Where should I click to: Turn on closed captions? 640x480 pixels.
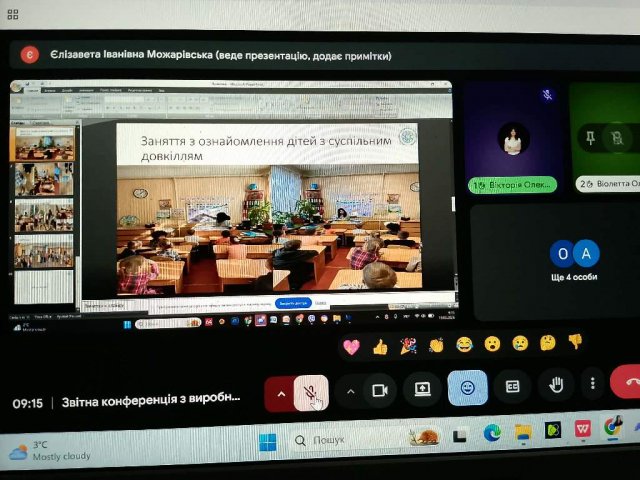[x=512, y=386]
